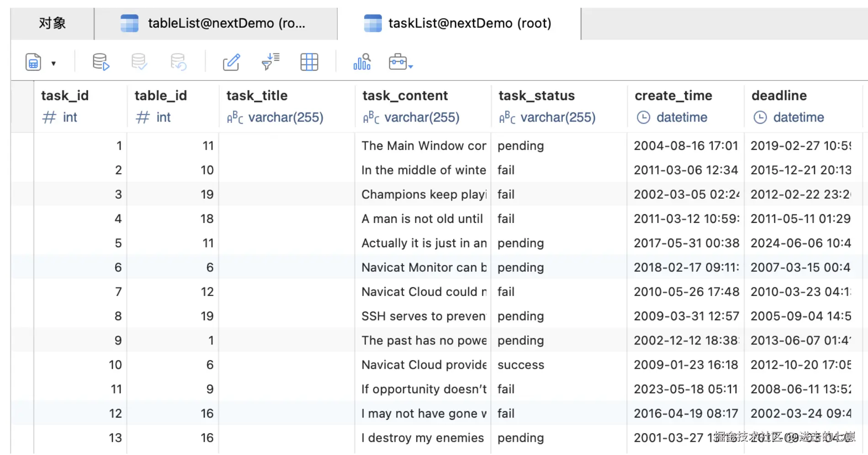Screen dimensions: 868x455
Task: Open the edit record pencil icon
Action: [x=232, y=62]
